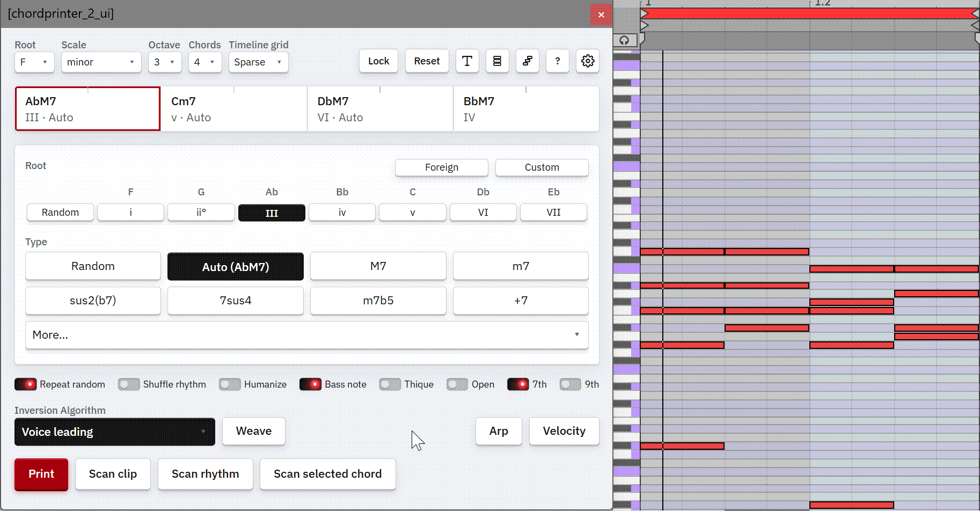Select sus2(b7) chord type

pos(93,301)
